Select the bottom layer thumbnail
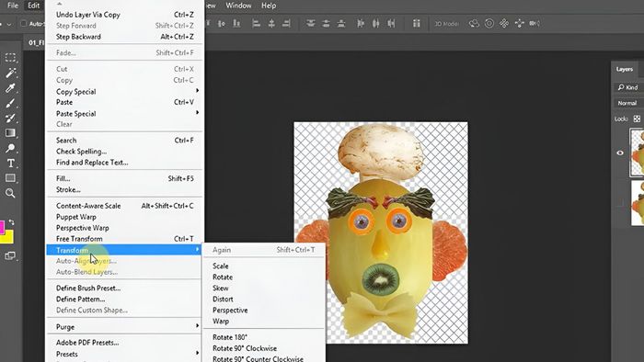The height and width of the screenshot is (362, 644). coord(638,203)
